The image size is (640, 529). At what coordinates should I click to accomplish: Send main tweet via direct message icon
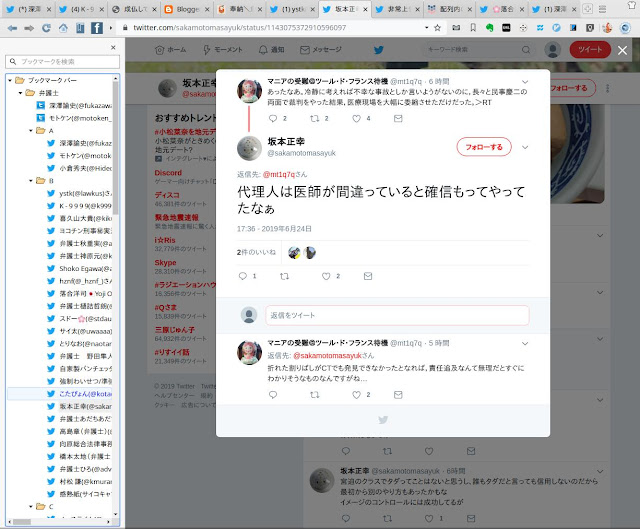[x=368, y=276]
